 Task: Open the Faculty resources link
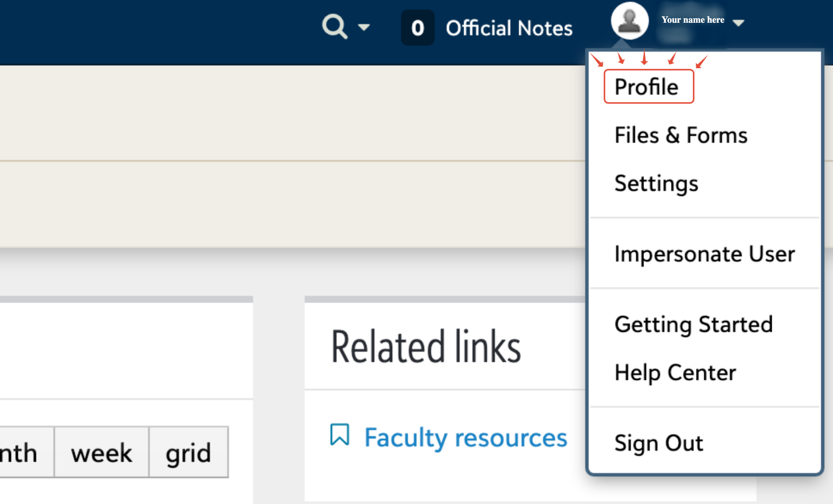click(466, 437)
